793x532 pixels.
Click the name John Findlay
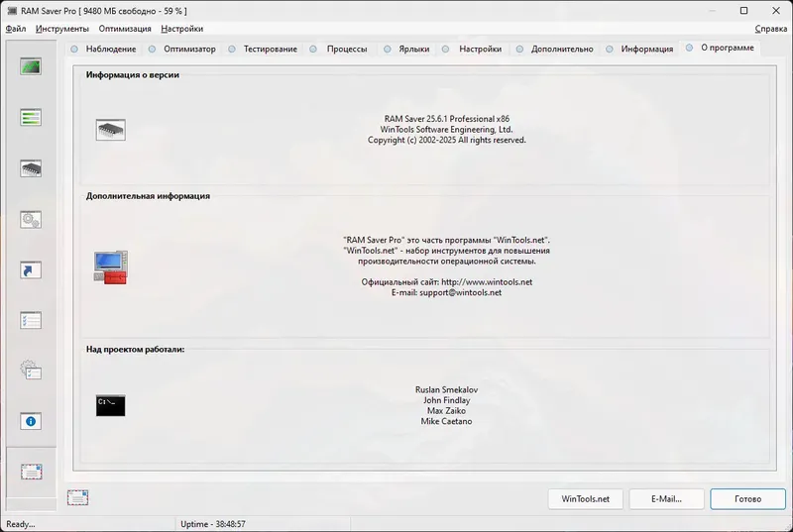tap(447, 400)
